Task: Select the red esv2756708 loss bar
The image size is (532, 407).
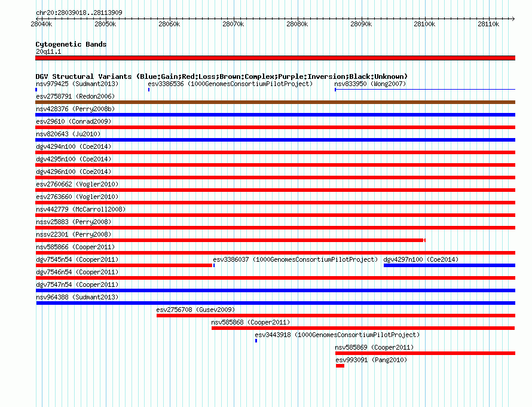Action: [336, 316]
